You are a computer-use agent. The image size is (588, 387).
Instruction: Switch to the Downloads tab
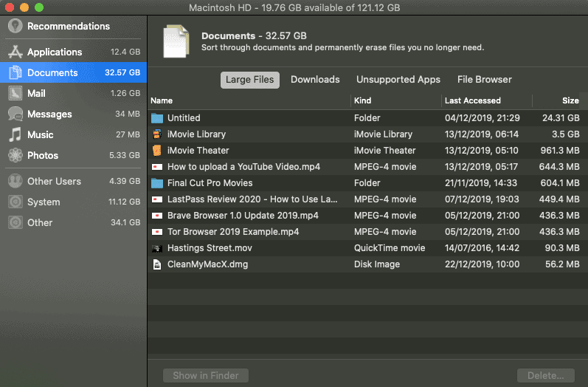click(315, 80)
